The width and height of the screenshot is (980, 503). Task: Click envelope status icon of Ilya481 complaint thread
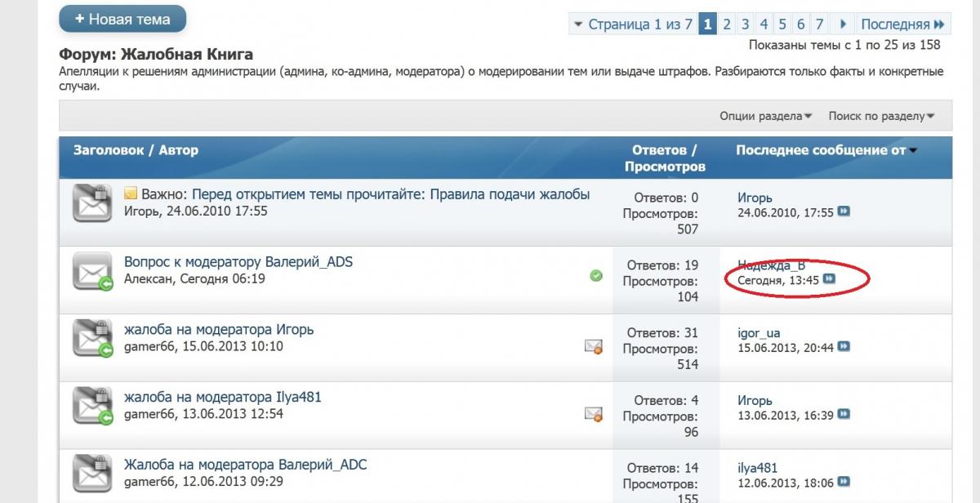click(x=91, y=406)
